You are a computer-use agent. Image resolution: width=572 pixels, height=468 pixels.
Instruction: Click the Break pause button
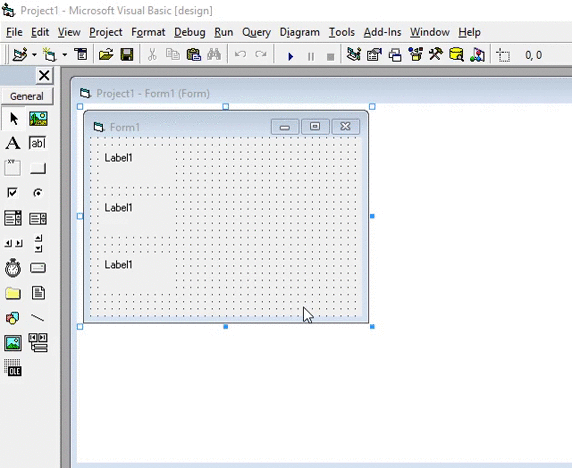[311, 57]
